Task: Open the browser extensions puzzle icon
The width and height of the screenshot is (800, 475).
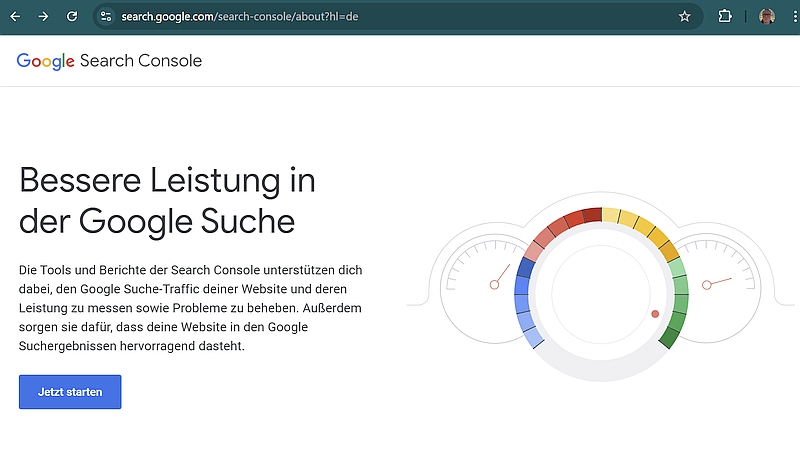Action: point(724,16)
